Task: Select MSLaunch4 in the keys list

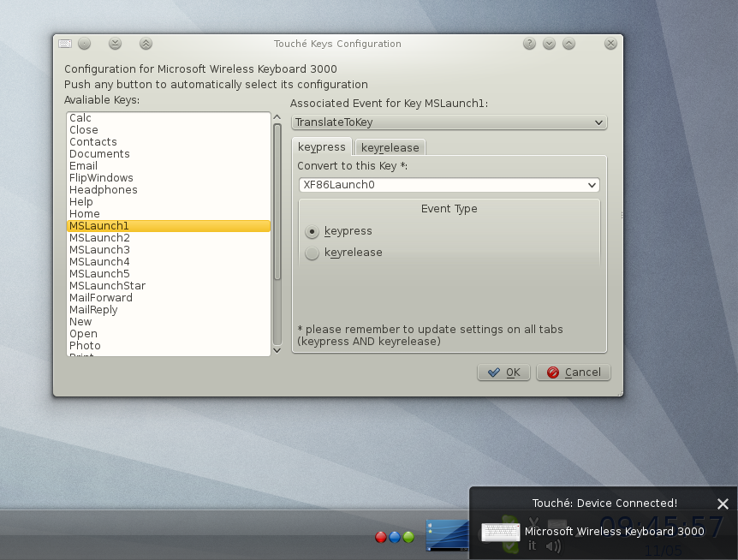Action: (x=169, y=262)
